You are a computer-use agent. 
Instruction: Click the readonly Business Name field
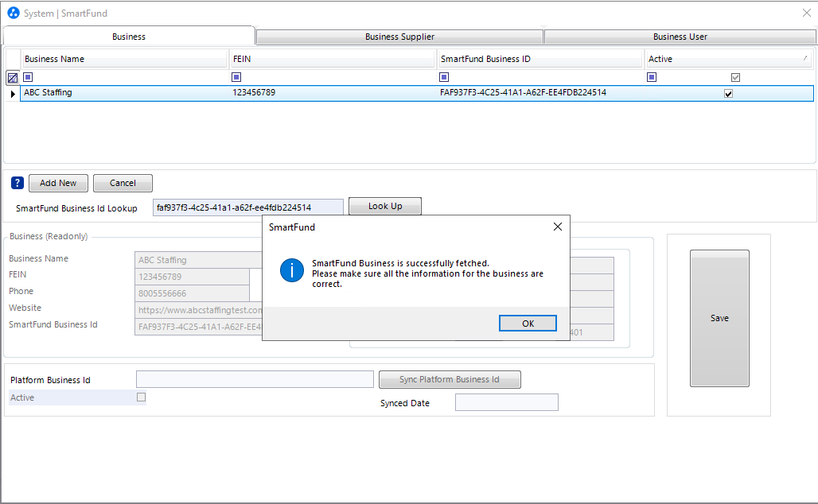point(199,260)
